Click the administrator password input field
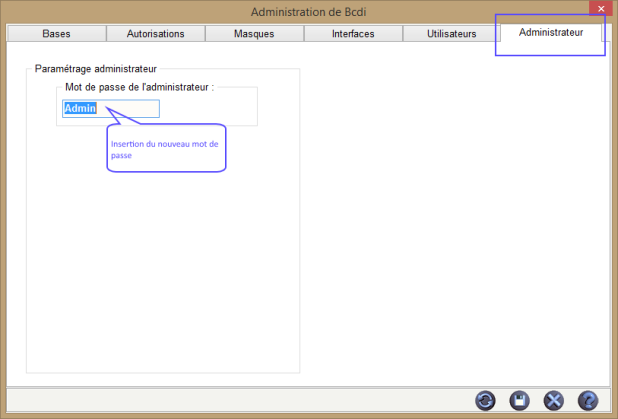The image size is (618, 419). 110,108
